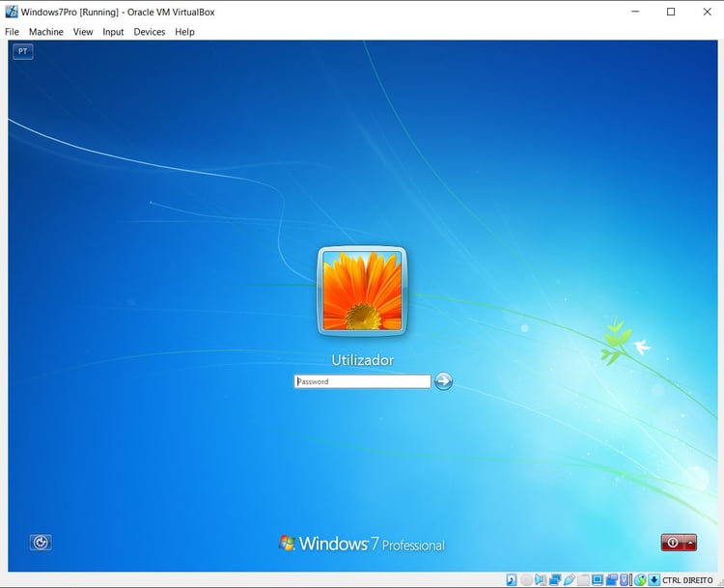Close the Windows7Pro VirtualBox window
Screen dimensions: 724x588
pos(707,12)
